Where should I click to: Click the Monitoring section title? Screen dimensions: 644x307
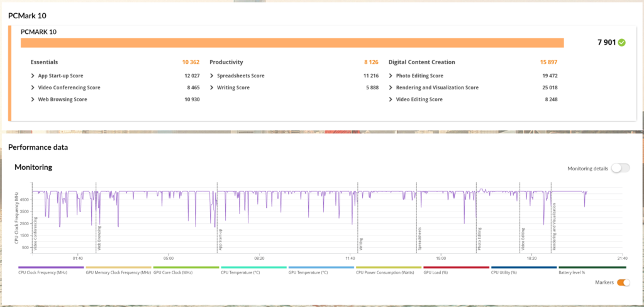pyautogui.click(x=33, y=167)
